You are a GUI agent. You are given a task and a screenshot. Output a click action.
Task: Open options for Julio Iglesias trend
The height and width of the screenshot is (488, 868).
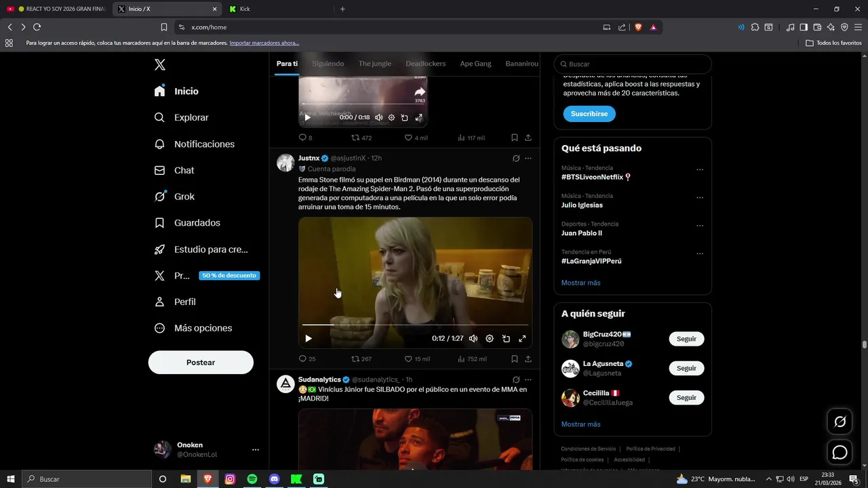[700, 198]
